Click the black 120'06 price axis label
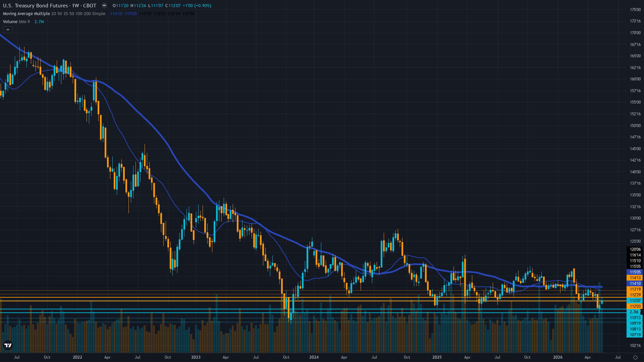This screenshot has width=644, height=362. pos(635,249)
